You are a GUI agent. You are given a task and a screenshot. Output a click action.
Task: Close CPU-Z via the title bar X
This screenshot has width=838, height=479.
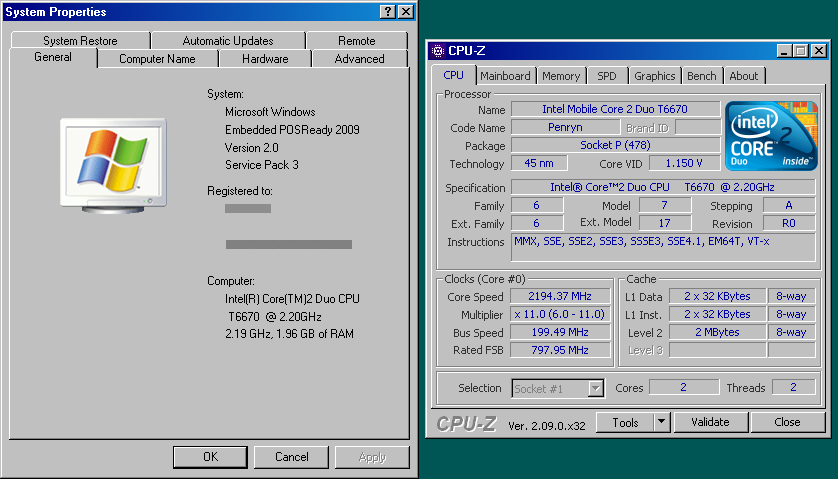click(819, 51)
